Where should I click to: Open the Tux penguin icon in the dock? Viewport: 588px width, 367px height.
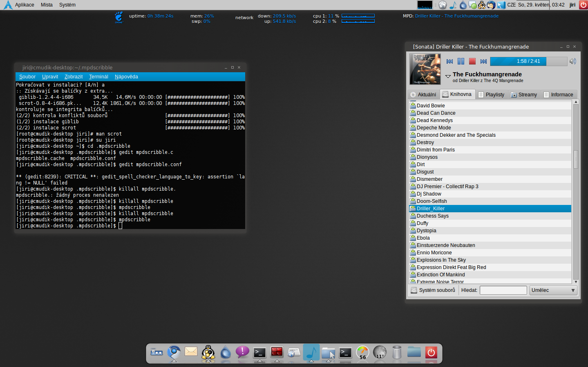208,352
